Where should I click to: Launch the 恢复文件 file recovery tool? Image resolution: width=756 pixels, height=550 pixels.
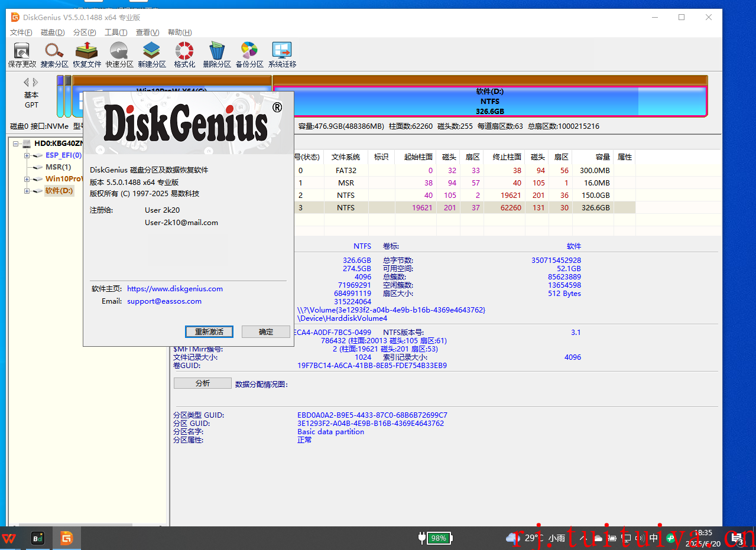[x=87, y=55]
